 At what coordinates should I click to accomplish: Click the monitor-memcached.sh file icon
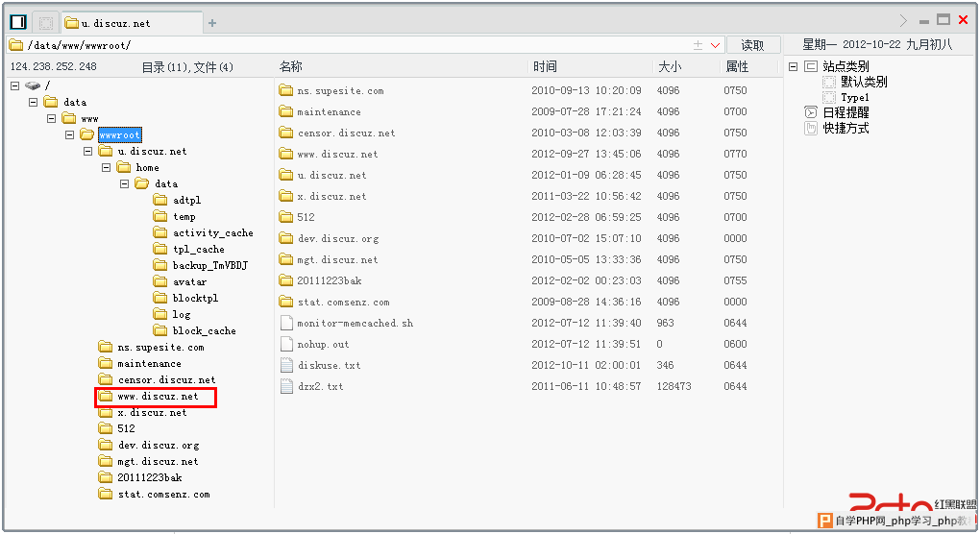(x=287, y=323)
